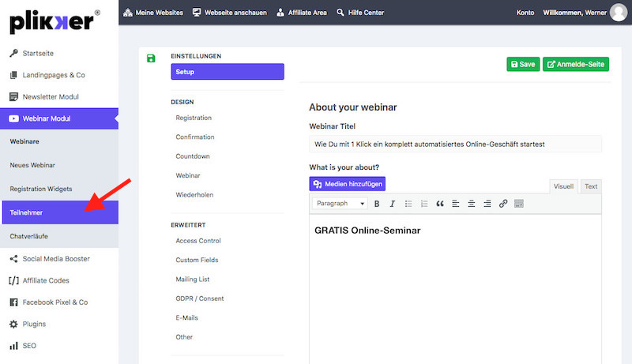The height and width of the screenshot is (364, 632).
Task: Center align the editor text
Action: pyautogui.click(x=472, y=204)
